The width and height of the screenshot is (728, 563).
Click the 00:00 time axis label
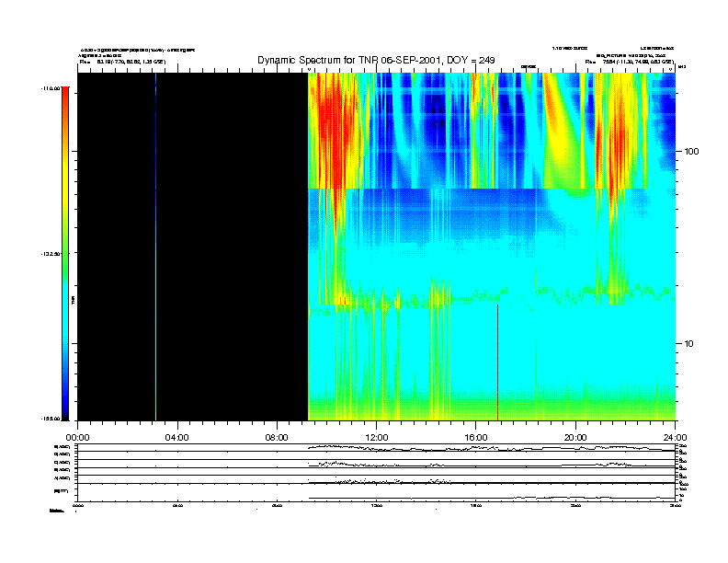coord(77,438)
